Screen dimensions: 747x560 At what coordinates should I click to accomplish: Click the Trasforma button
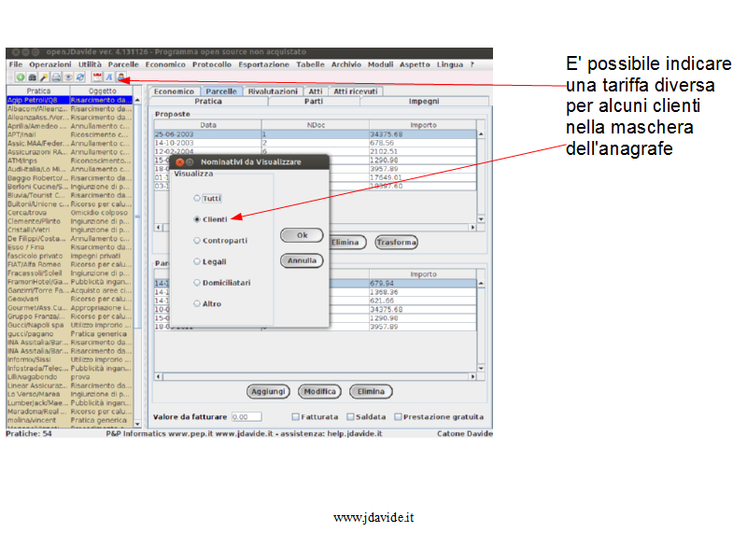pos(396,243)
